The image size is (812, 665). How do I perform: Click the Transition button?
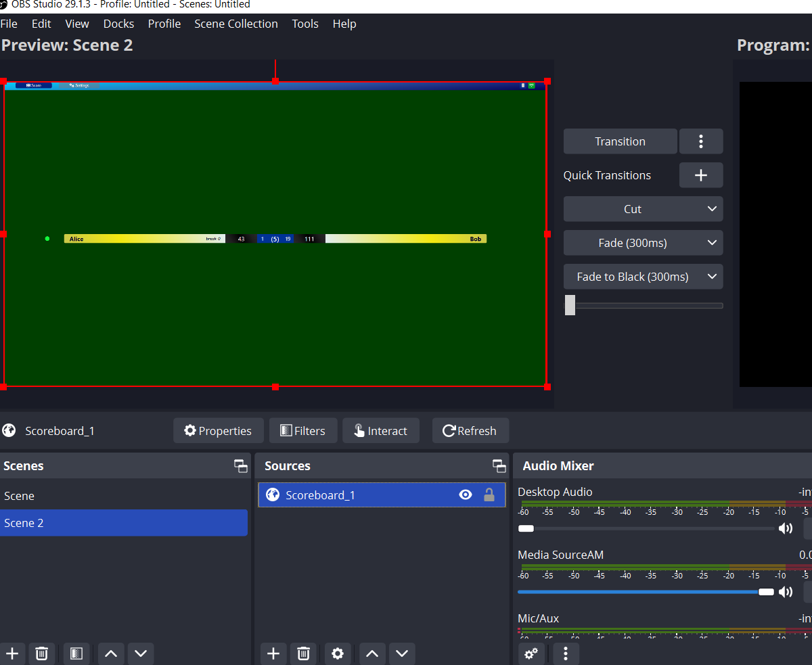tap(620, 141)
